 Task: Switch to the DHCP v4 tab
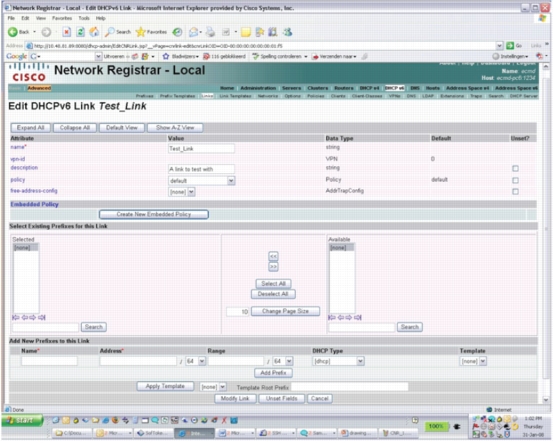(x=369, y=88)
